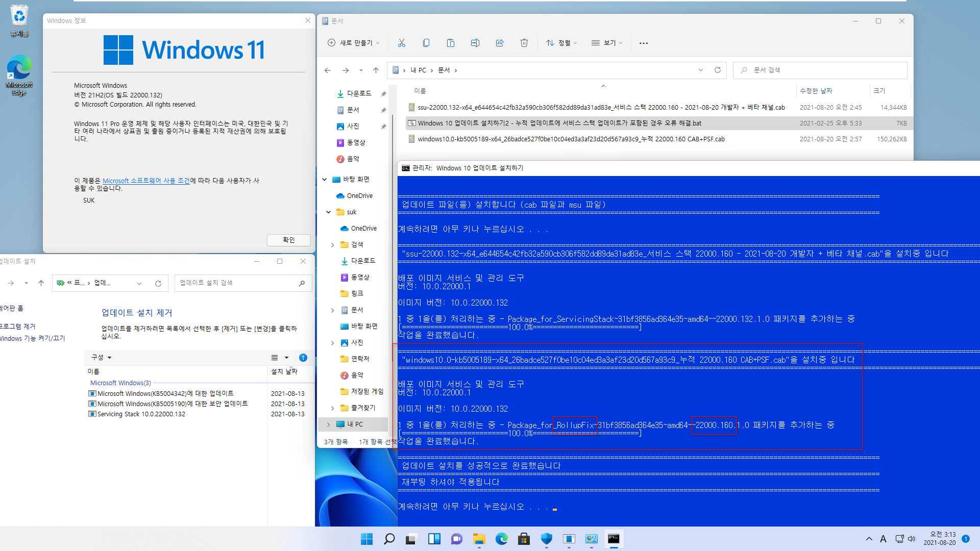
Task: Expand the 검색 folder node
Action: point(333,245)
